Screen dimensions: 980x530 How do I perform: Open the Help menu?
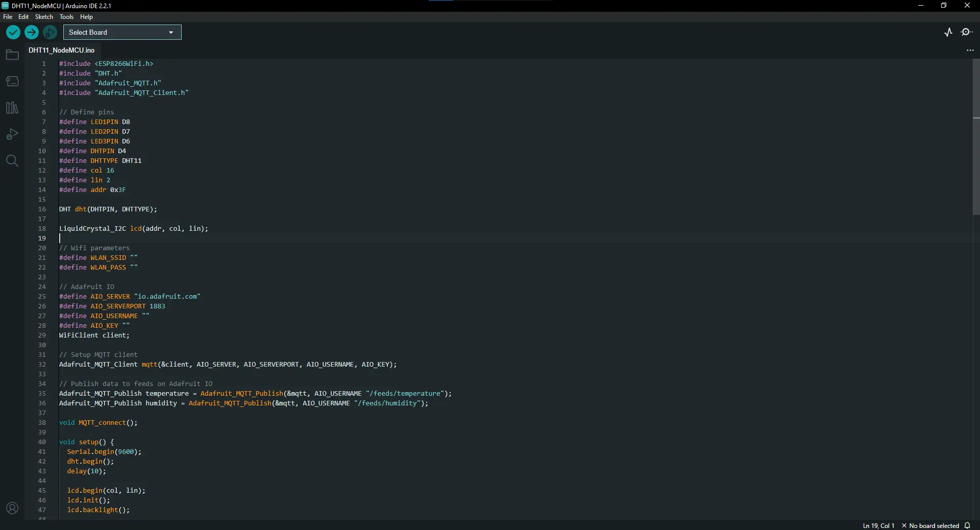pyautogui.click(x=86, y=17)
